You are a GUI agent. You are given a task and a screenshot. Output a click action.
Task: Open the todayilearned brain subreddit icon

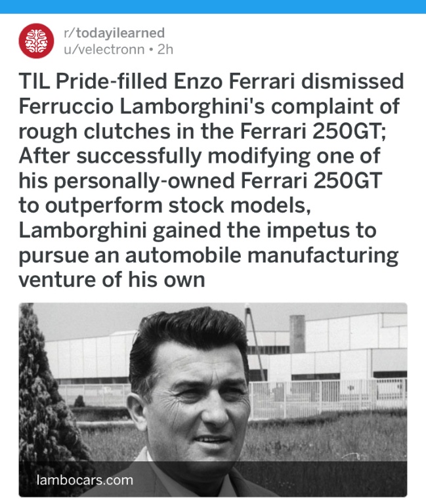coord(36,41)
